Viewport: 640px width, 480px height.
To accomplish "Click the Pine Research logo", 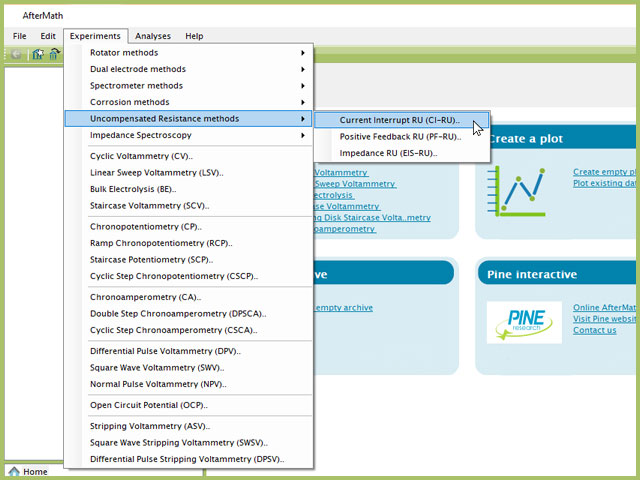I will click(524, 322).
